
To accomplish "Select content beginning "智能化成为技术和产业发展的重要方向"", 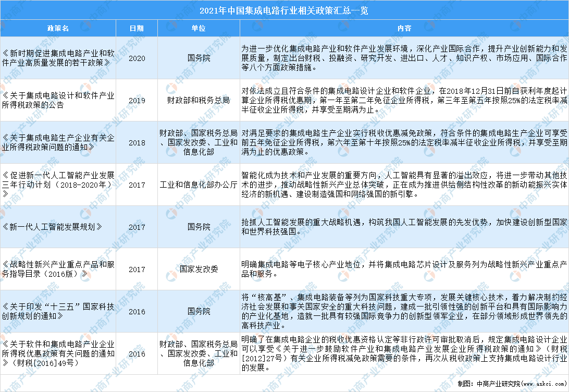I will coord(404,185).
